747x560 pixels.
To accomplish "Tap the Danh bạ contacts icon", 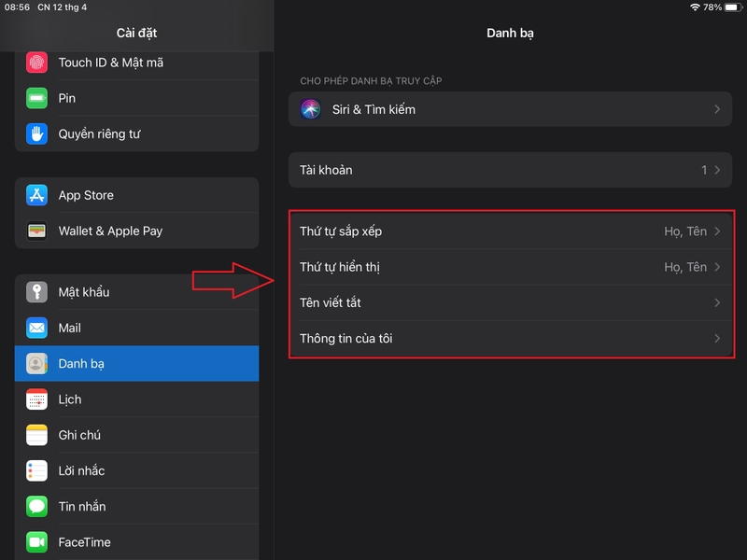I will (36, 363).
